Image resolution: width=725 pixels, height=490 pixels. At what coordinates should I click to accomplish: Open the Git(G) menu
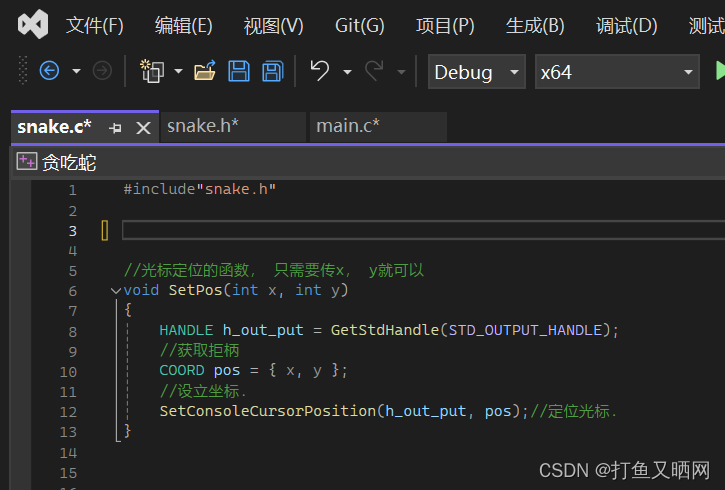[360, 25]
